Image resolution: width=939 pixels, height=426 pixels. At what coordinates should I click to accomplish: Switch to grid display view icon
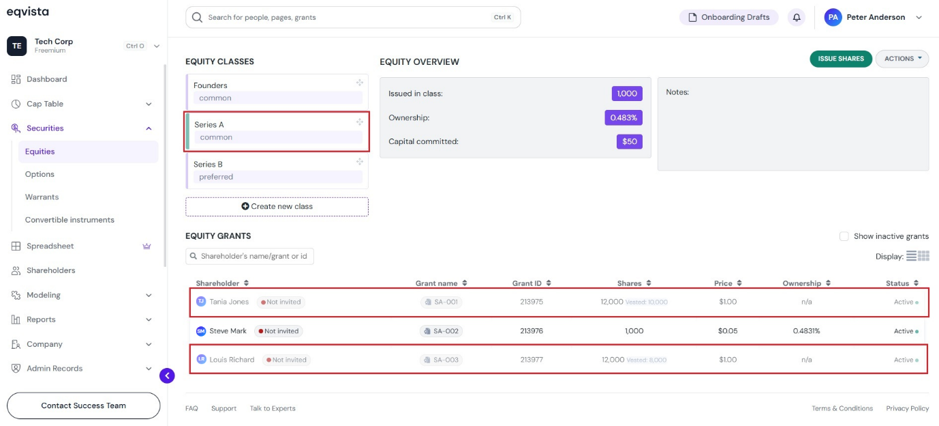pos(923,256)
